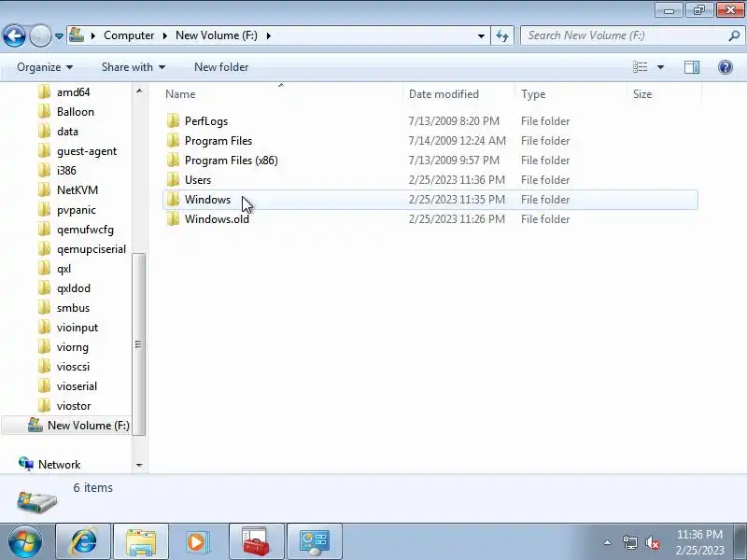
Task: Open recent locations dropdown beside navigation arrows
Action: point(59,36)
